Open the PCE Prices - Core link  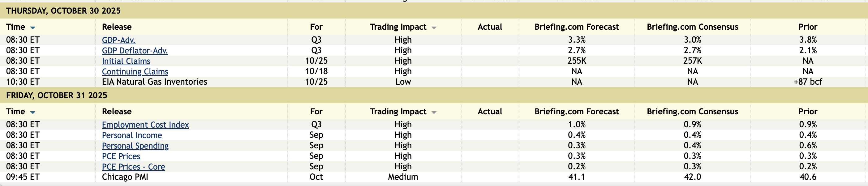(133, 167)
